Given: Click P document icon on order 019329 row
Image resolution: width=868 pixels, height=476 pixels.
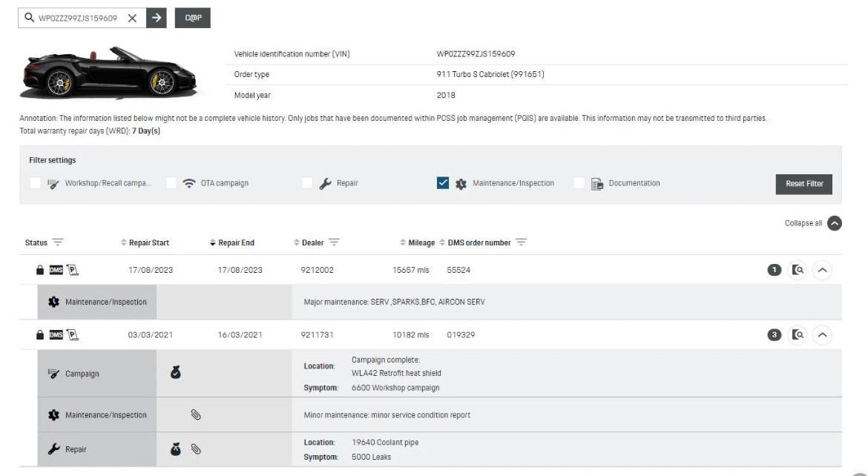Looking at the screenshot, I should pos(73,335).
